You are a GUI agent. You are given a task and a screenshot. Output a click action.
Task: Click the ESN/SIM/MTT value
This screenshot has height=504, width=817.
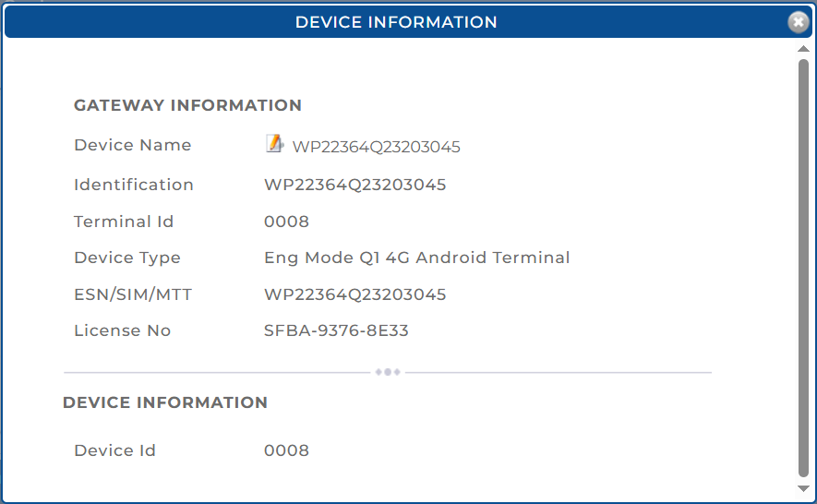pos(354,294)
